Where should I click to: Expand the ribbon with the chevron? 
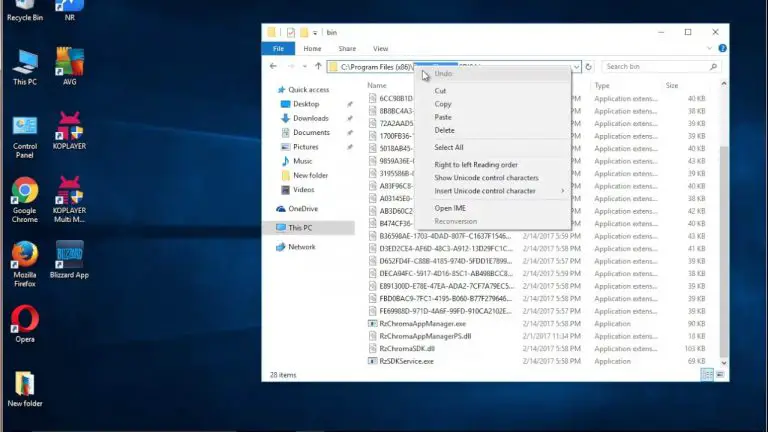pos(709,48)
